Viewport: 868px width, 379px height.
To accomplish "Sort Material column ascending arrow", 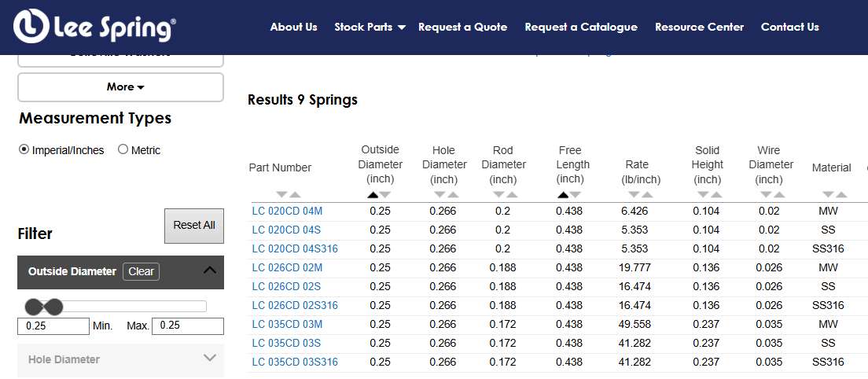I will pos(841,195).
